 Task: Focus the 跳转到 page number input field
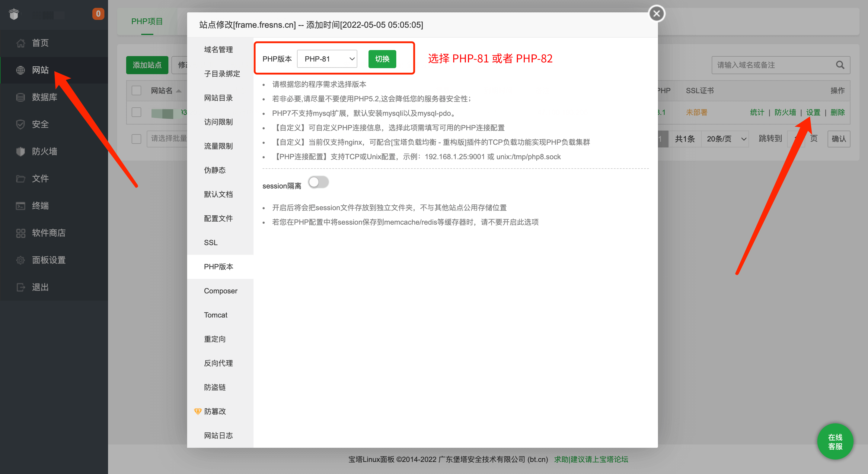point(796,139)
